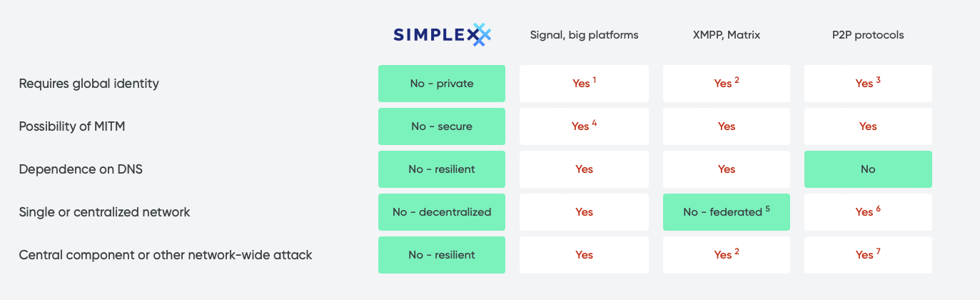Click the No - federated cell
Viewport: 980px width, 300px height.
726,212
